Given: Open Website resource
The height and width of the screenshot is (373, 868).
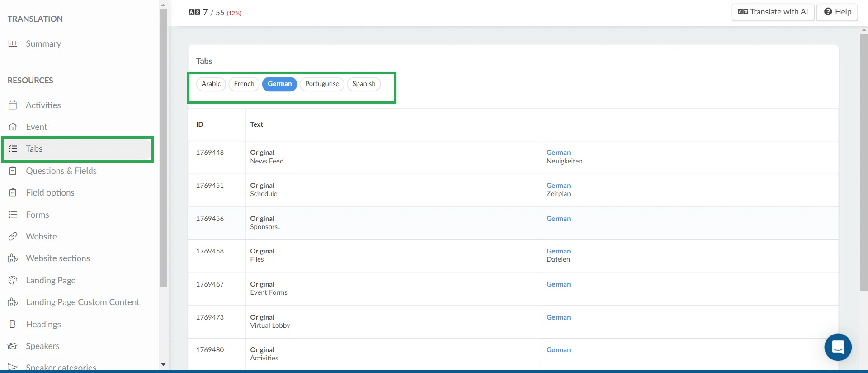Looking at the screenshot, I should 41,236.
